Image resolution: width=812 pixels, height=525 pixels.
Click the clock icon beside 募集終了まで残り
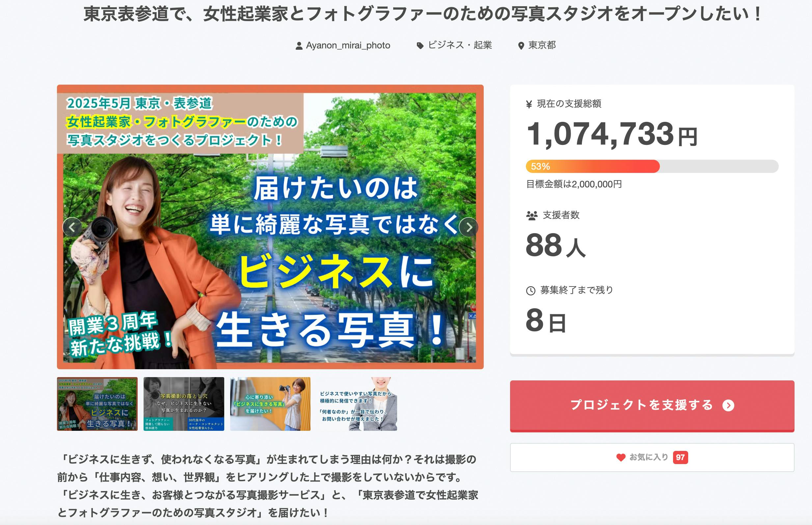530,291
